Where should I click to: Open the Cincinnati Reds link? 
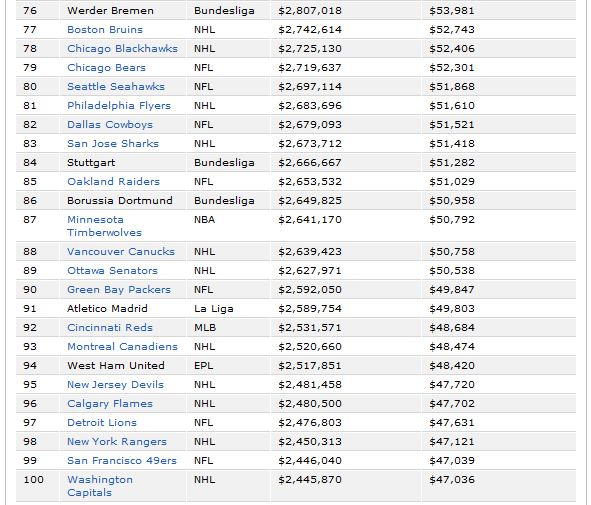click(110, 327)
